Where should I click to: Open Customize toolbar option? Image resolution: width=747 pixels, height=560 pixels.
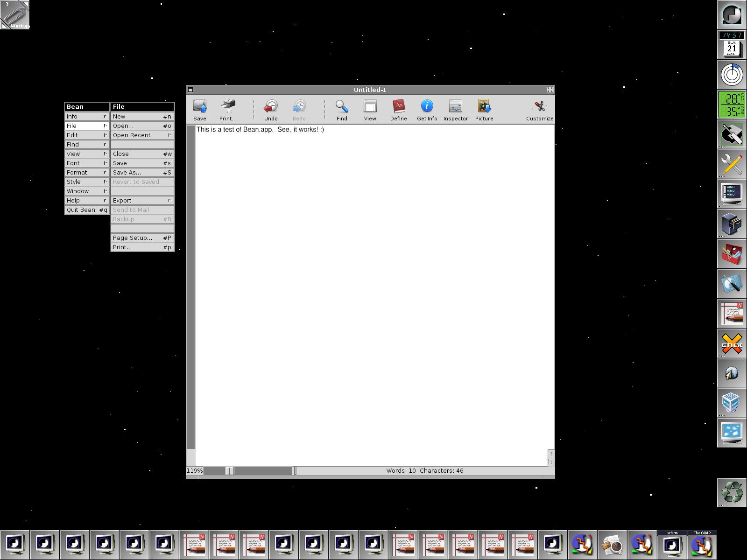coord(540,110)
